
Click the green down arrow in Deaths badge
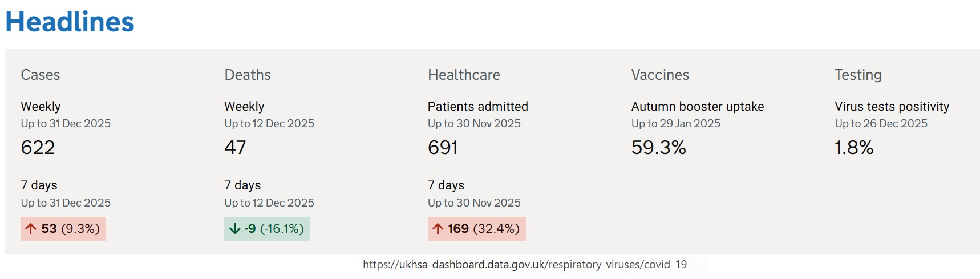point(234,229)
